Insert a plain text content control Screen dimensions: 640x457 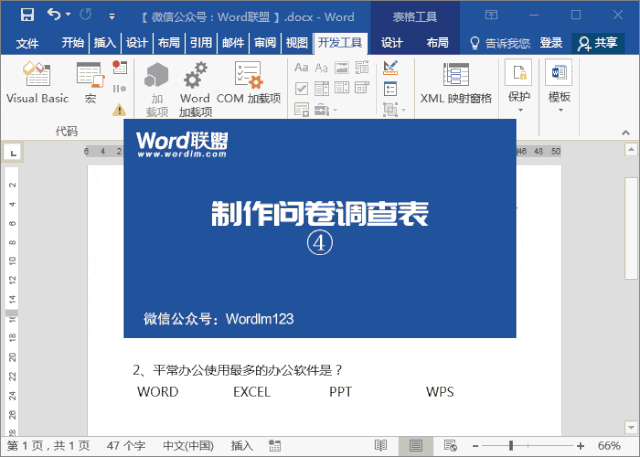pyautogui.click(x=321, y=67)
